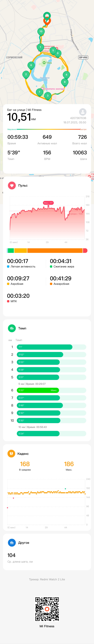Tap the Лимпопо зоопарк map label
This screenshot has width=94, height=644.
(55, 89)
